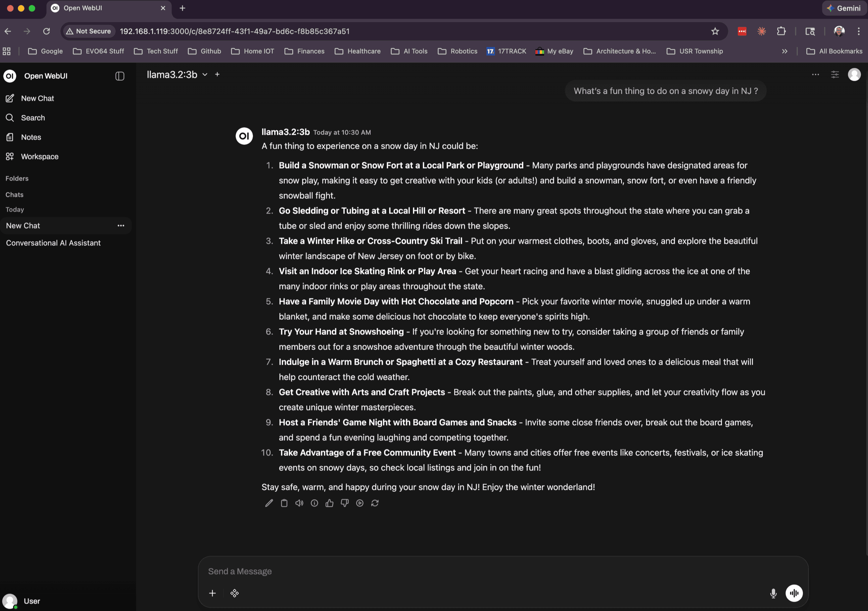This screenshot has width=868, height=611.
Task: Bookmark this page with the star icon
Action: [x=715, y=31]
